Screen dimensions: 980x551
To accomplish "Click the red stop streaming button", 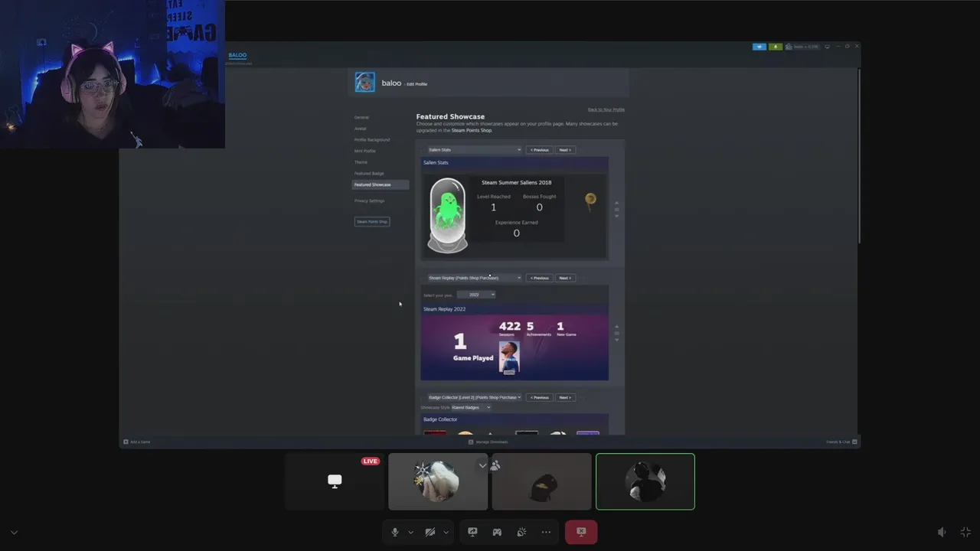I will coord(581,532).
